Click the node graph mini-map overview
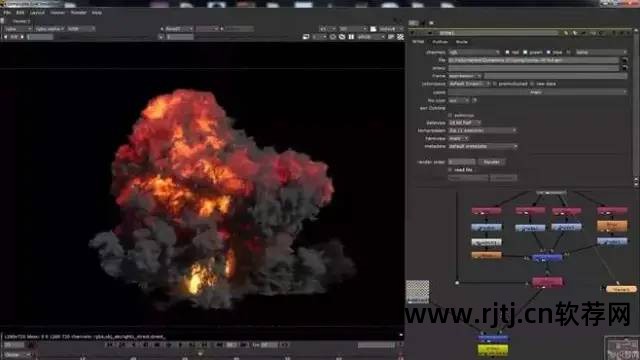The image size is (640, 360). point(621,348)
